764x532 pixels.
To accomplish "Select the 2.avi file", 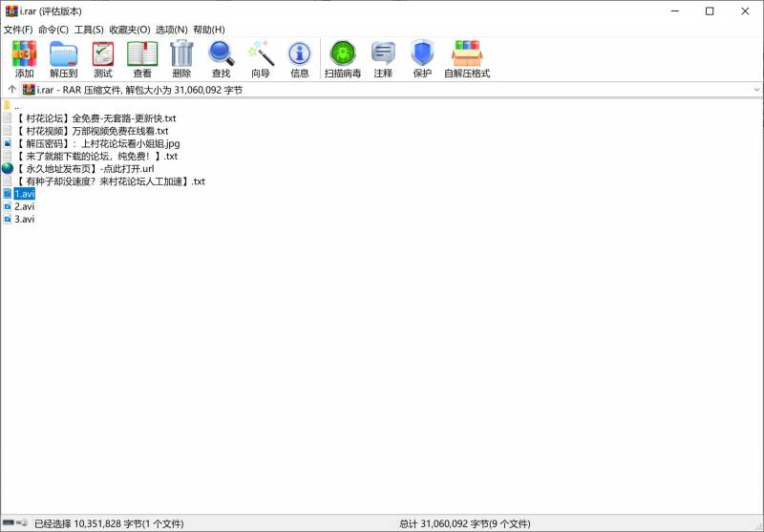I will pos(24,206).
